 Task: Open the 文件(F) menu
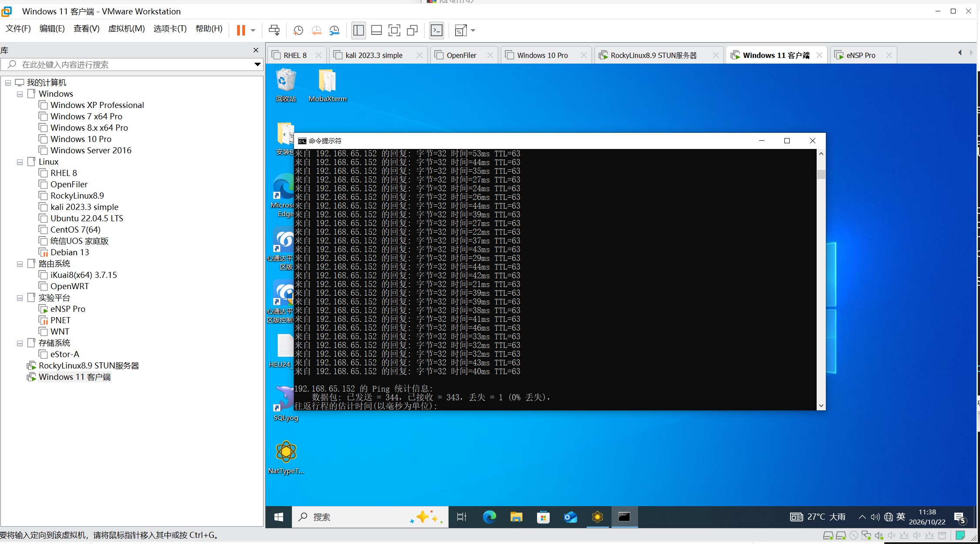(18, 29)
